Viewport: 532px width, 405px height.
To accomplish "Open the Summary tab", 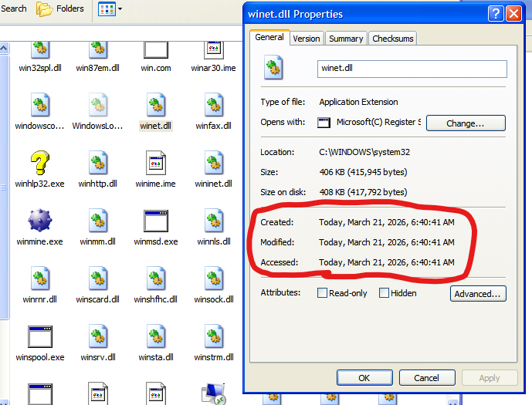I will click(345, 39).
